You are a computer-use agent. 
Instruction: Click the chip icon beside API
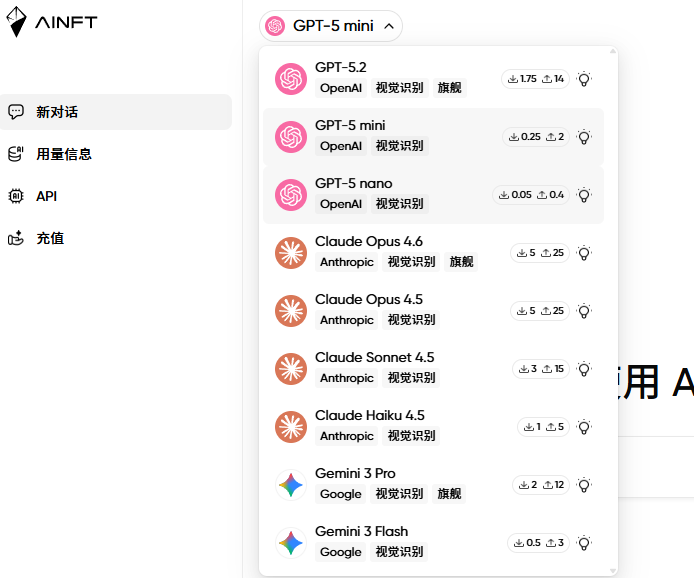click(x=16, y=196)
